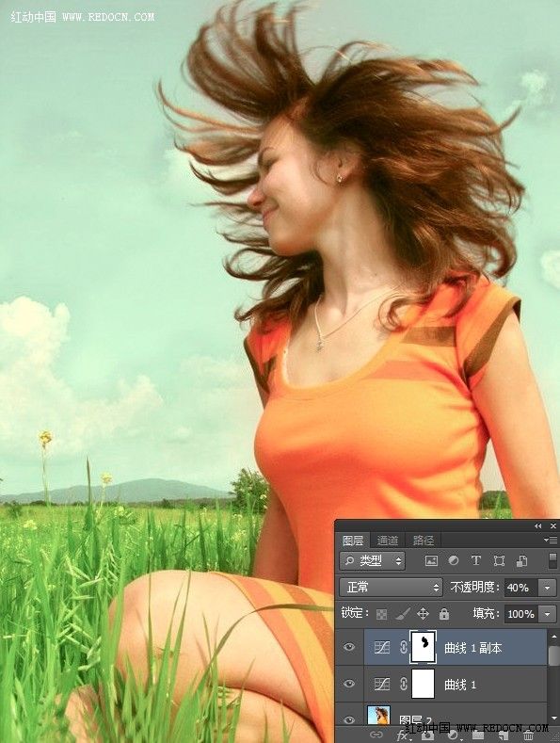This screenshot has height=743, width=560.
Task: Filter layers by smart object icon
Action: (x=521, y=561)
